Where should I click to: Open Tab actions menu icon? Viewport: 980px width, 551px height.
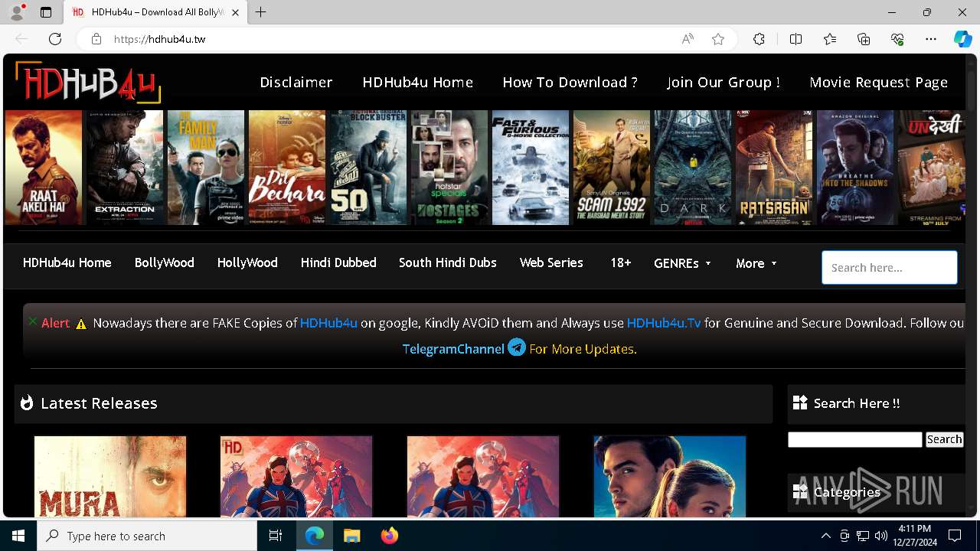[x=46, y=12]
